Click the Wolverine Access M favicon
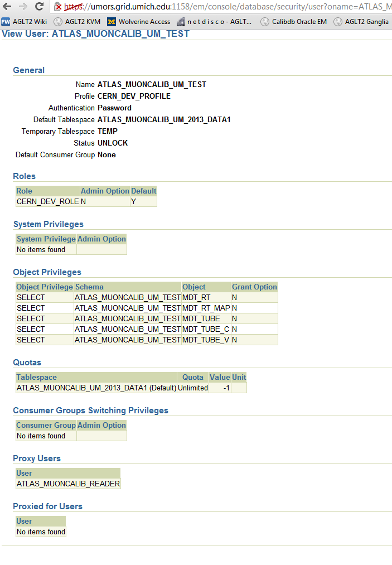Viewport: 392px width, 565px height. tap(112, 22)
